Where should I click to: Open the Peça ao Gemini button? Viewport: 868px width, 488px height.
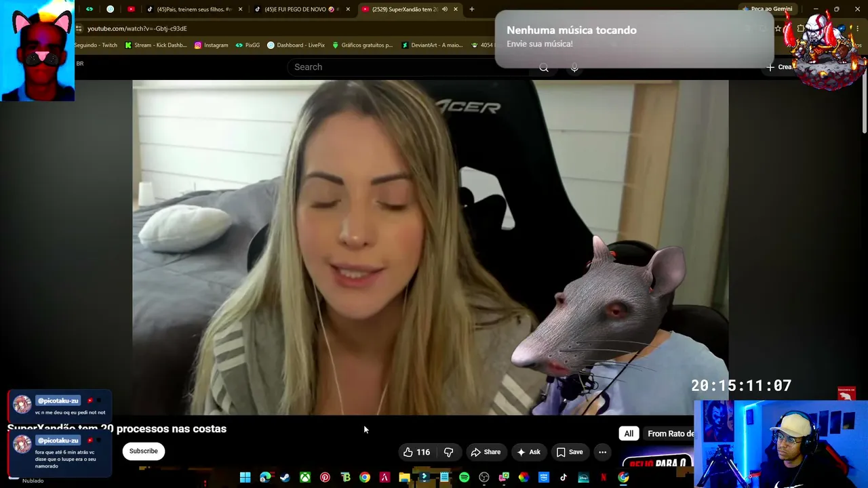coord(768,9)
